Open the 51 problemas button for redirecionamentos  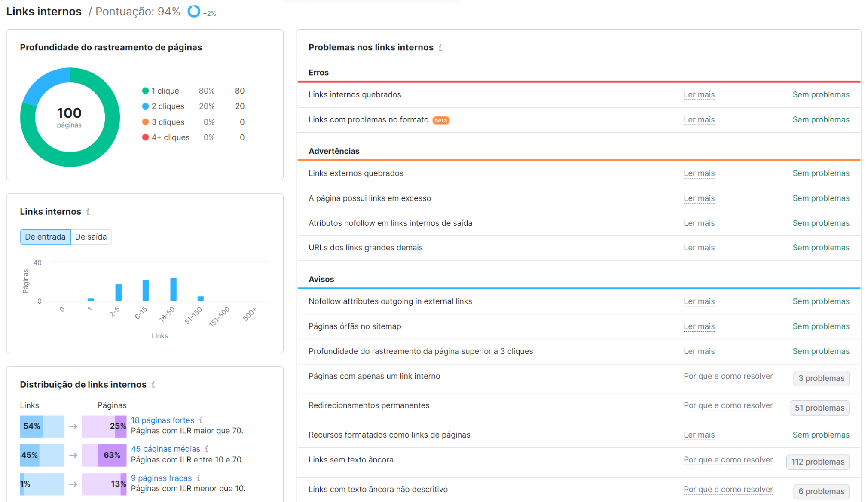click(819, 408)
